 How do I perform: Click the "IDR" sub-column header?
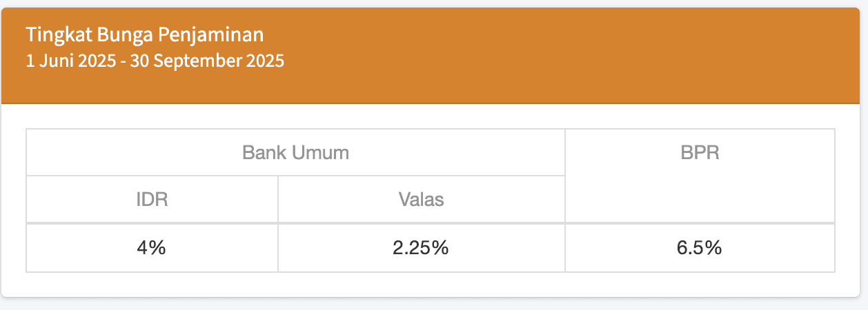(x=152, y=200)
